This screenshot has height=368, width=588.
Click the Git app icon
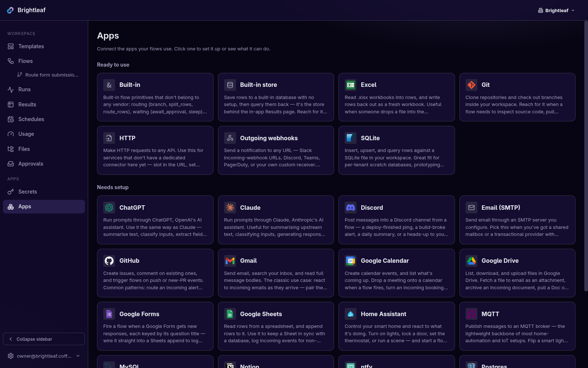(472, 85)
